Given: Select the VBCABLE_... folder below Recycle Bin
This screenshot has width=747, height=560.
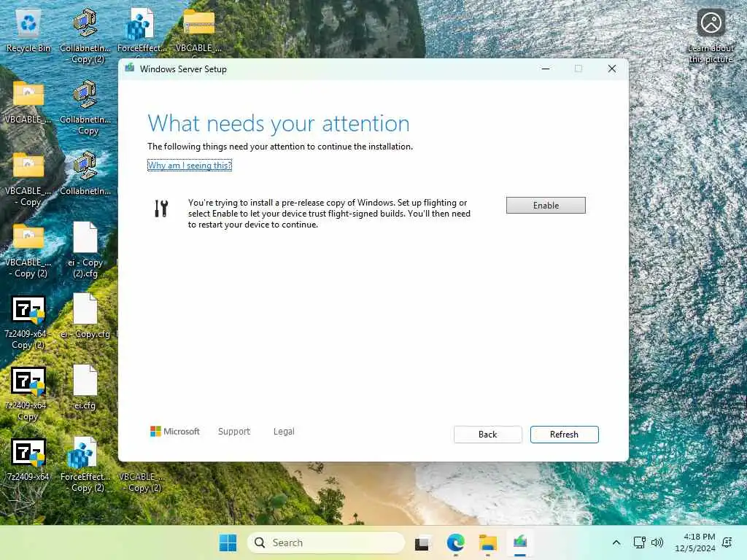Looking at the screenshot, I should (28, 101).
